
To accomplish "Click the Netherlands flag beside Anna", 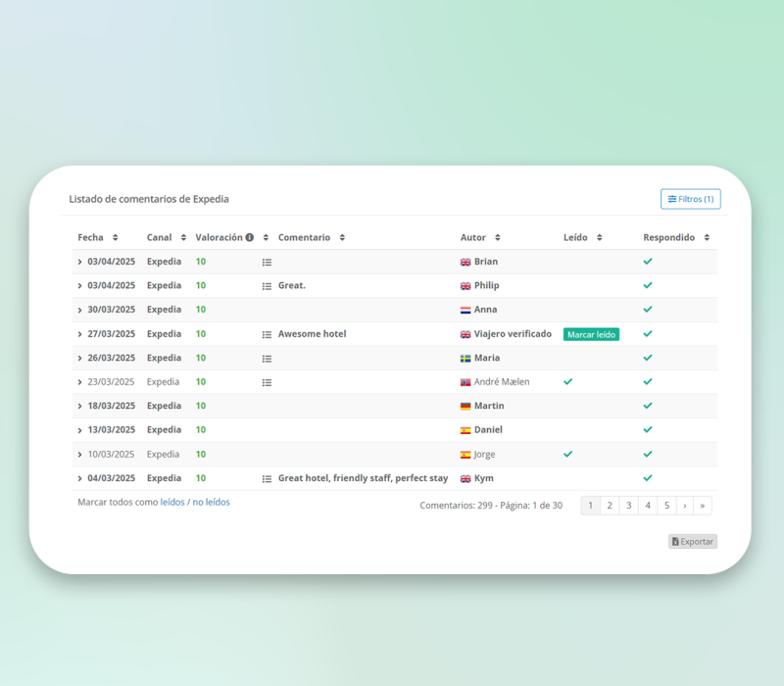I will click(465, 310).
